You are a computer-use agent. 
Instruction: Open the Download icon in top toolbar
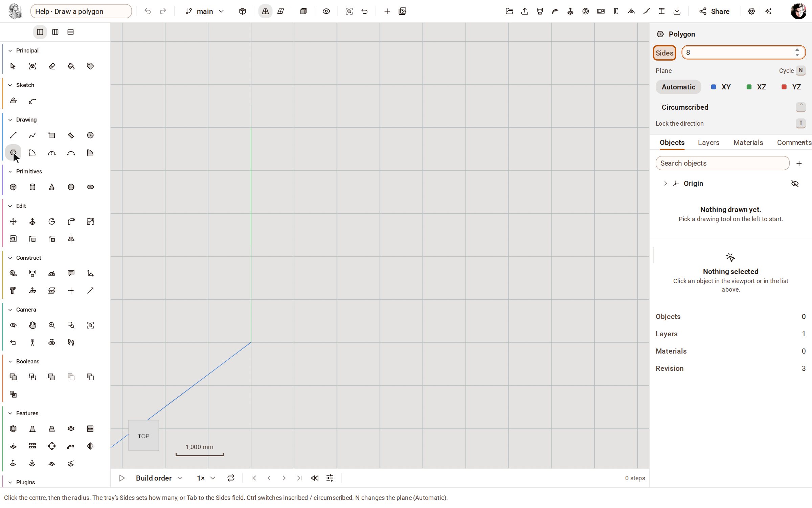coord(677,11)
